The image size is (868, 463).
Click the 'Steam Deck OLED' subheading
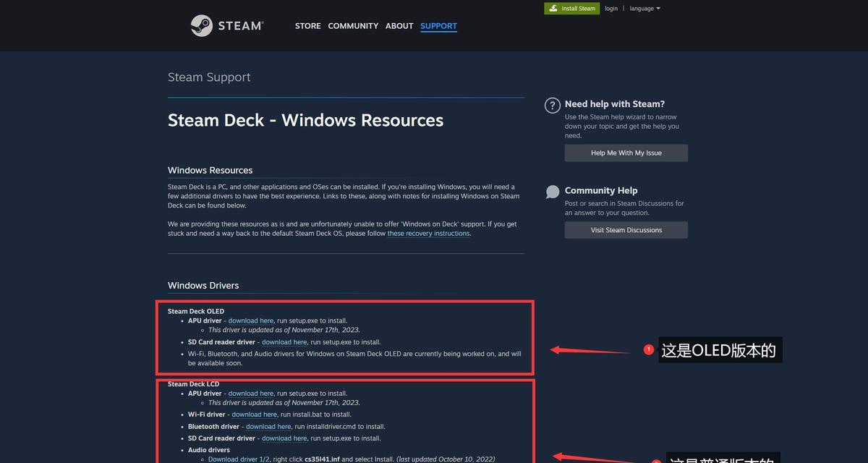pos(196,312)
